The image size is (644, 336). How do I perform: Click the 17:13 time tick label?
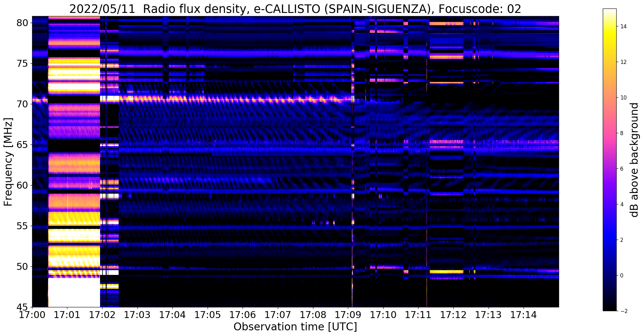(489, 315)
